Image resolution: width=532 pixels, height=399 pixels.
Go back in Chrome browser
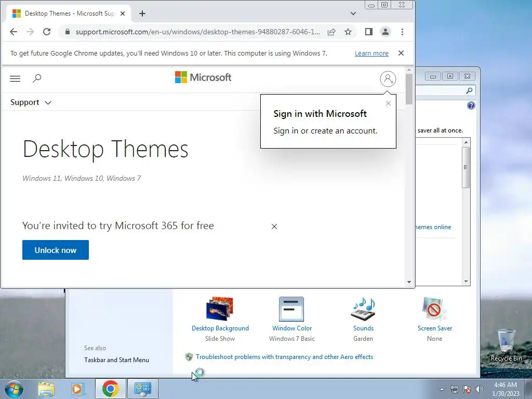pos(14,32)
